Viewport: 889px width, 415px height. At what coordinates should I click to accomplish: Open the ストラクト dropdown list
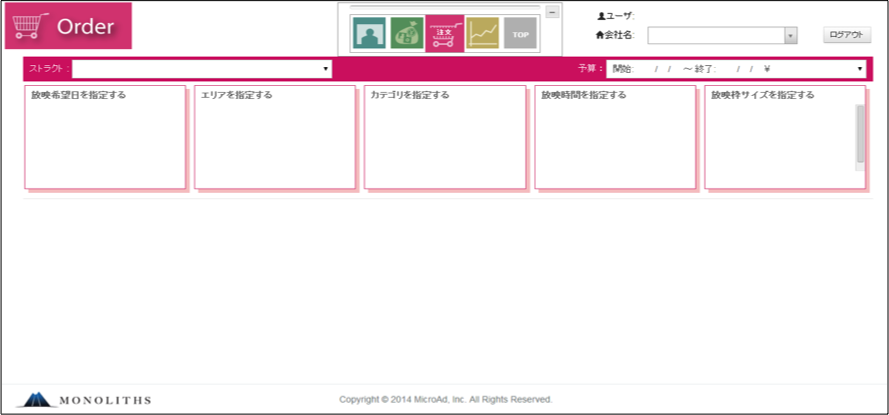(326, 69)
